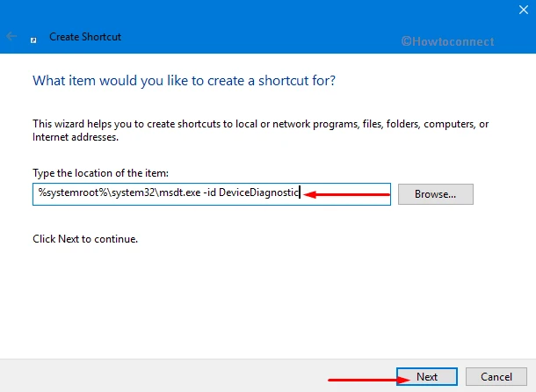This screenshot has height=392, width=536.
Task: Click the back arrow in title bar
Action: point(11,36)
